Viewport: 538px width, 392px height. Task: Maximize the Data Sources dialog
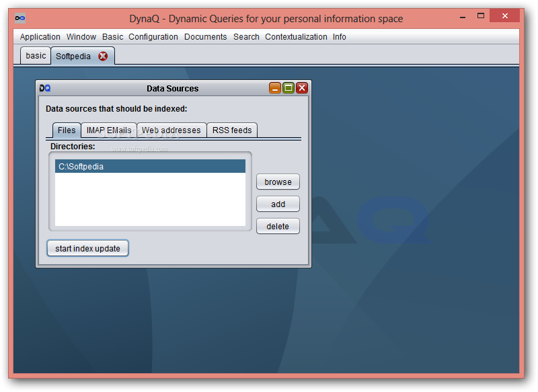(x=289, y=88)
